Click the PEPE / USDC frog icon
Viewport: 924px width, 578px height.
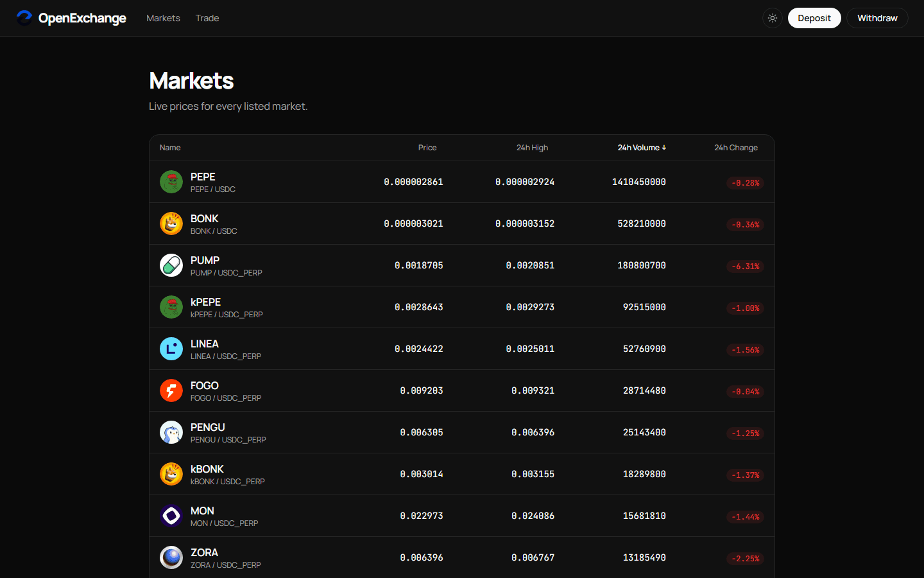171,182
